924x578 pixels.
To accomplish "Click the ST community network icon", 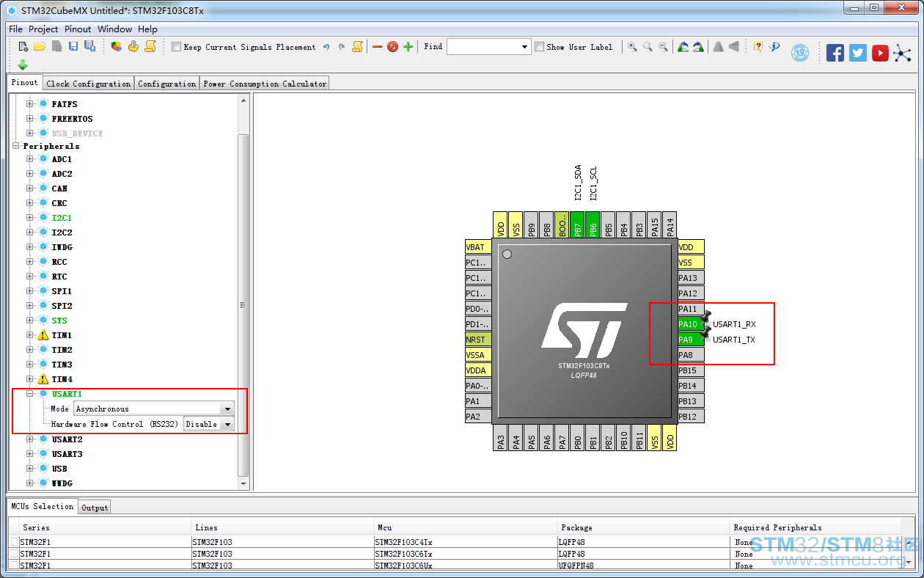I will [902, 53].
